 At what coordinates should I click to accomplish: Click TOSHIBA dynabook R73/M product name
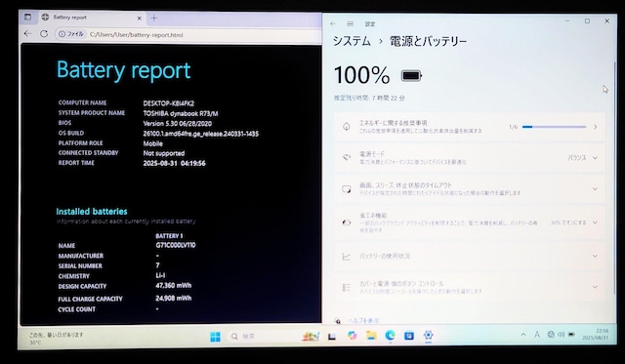(x=181, y=113)
